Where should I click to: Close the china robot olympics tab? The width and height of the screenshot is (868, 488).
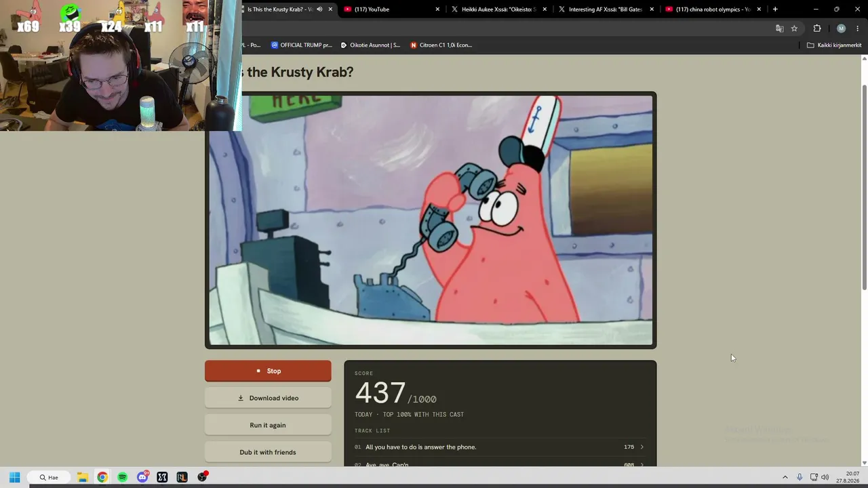(759, 9)
